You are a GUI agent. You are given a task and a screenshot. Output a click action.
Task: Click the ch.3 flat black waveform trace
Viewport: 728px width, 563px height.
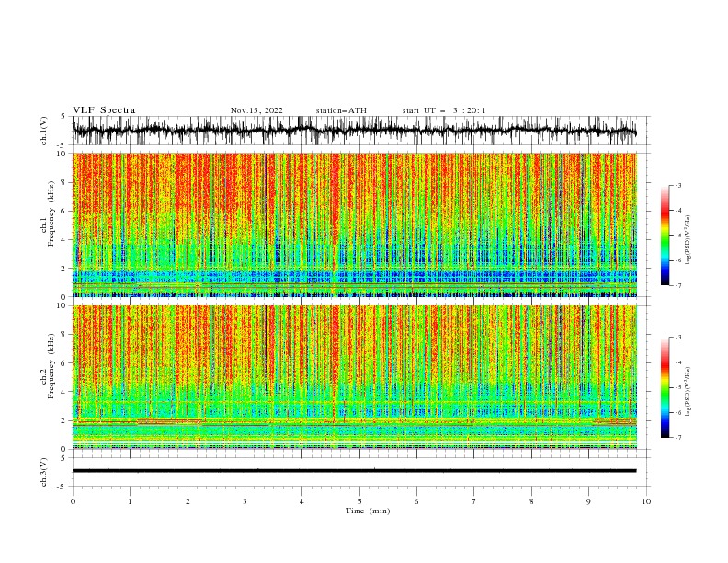pyautogui.click(x=354, y=471)
